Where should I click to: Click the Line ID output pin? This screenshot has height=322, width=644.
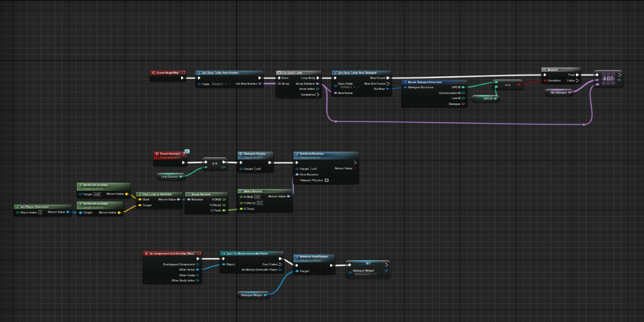coord(463,98)
